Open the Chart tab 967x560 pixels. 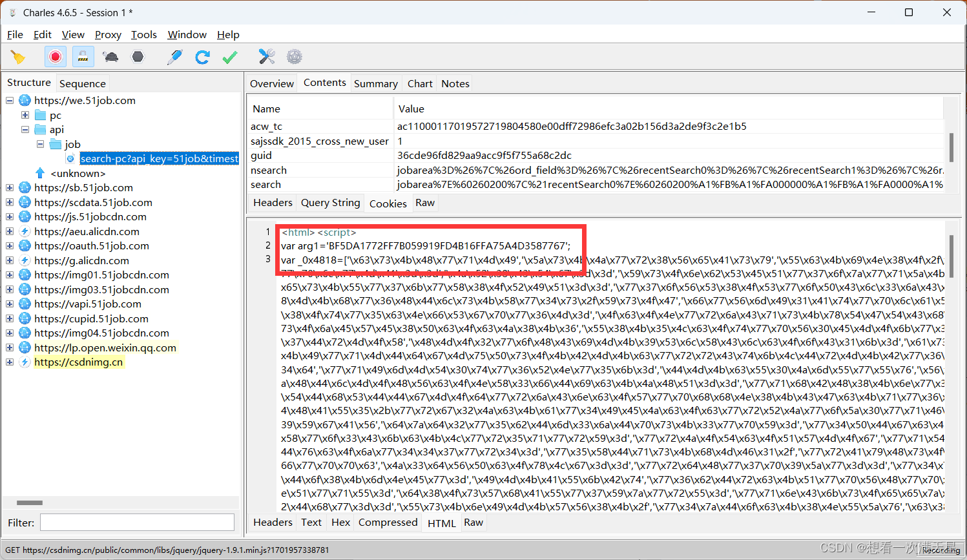click(x=420, y=83)
